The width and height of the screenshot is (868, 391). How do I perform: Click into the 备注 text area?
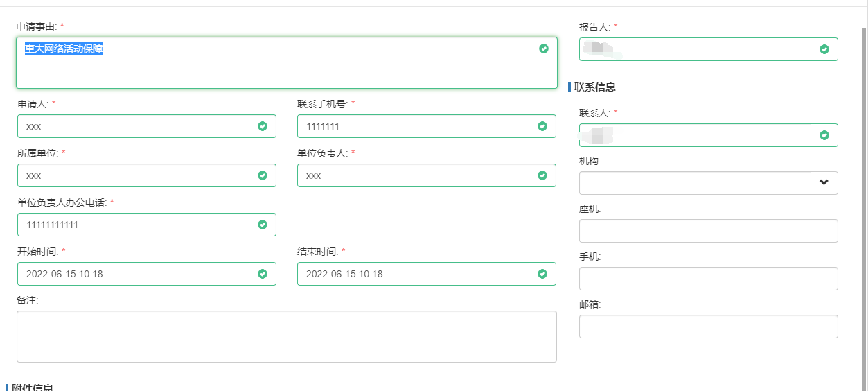pyautogui.click(x=286, y=336)
